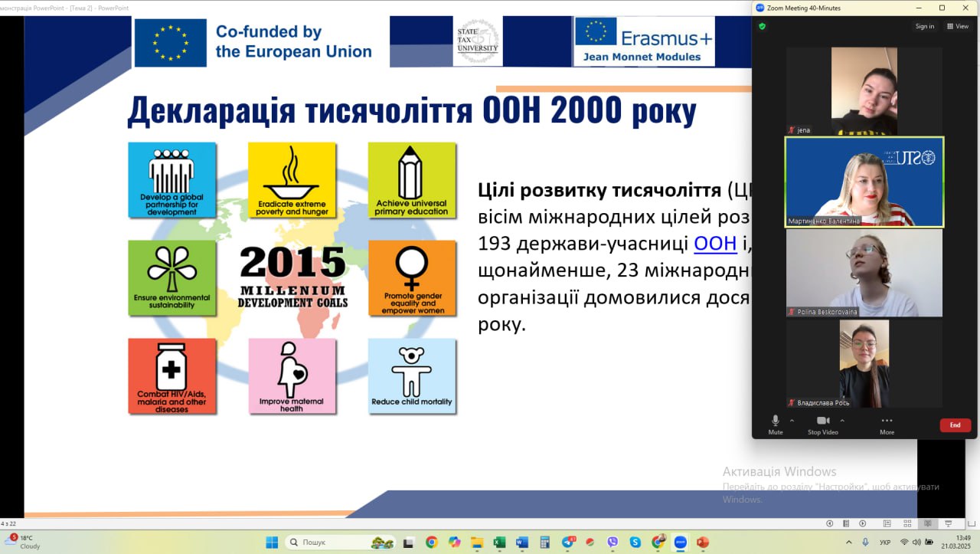Open Task View on the taskbar
This screenshot has width=980, height=554.
tap(408, 543)
